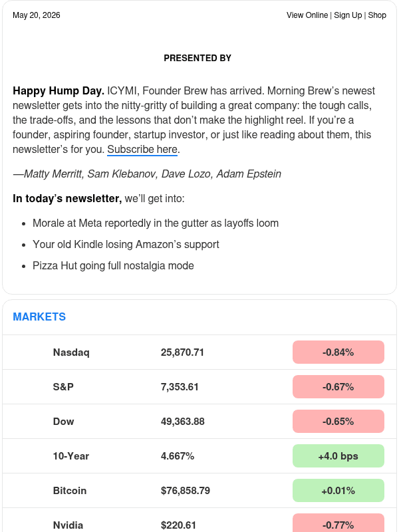399x532 pixels.
Task: Click the Nvidia stock label
Action: coord(68,525)
